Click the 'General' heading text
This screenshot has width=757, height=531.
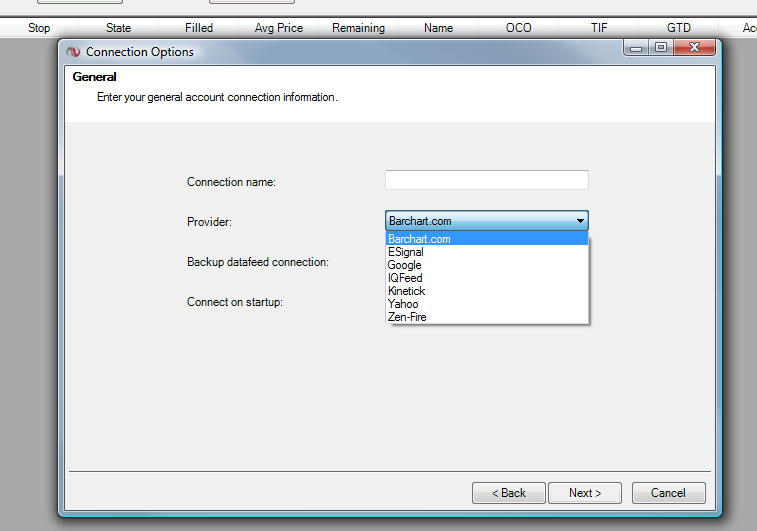pyautogui.click(x=95, y=77)
